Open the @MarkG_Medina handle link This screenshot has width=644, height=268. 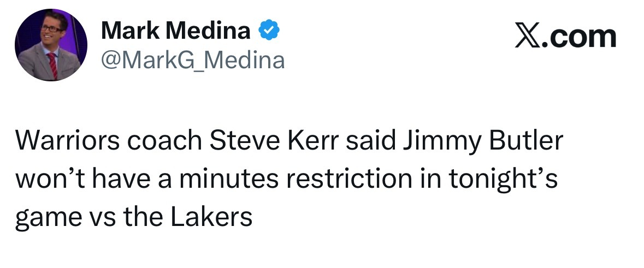point(193,61)
